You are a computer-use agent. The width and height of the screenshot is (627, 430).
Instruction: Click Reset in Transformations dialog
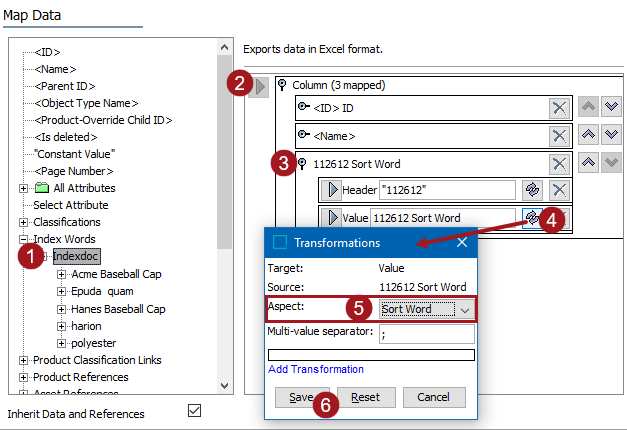point(366,397)
